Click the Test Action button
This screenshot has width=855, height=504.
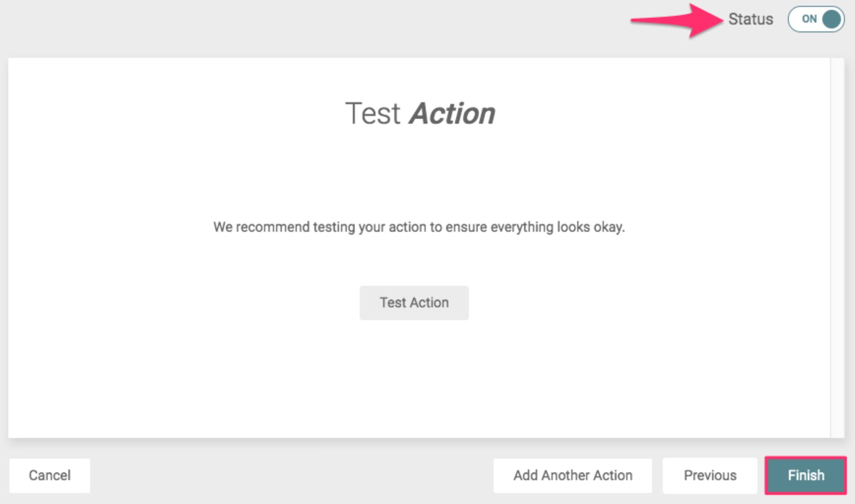pos(414,302)
